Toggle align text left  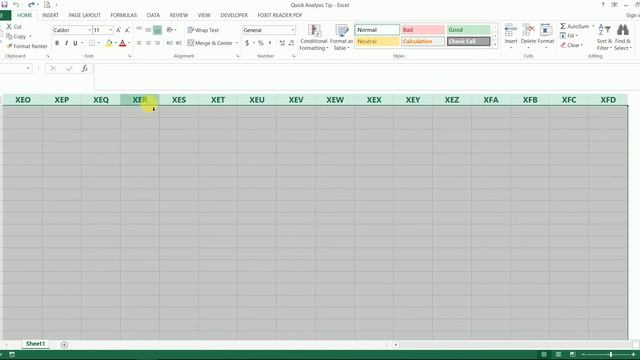click(x=139, y=43)
